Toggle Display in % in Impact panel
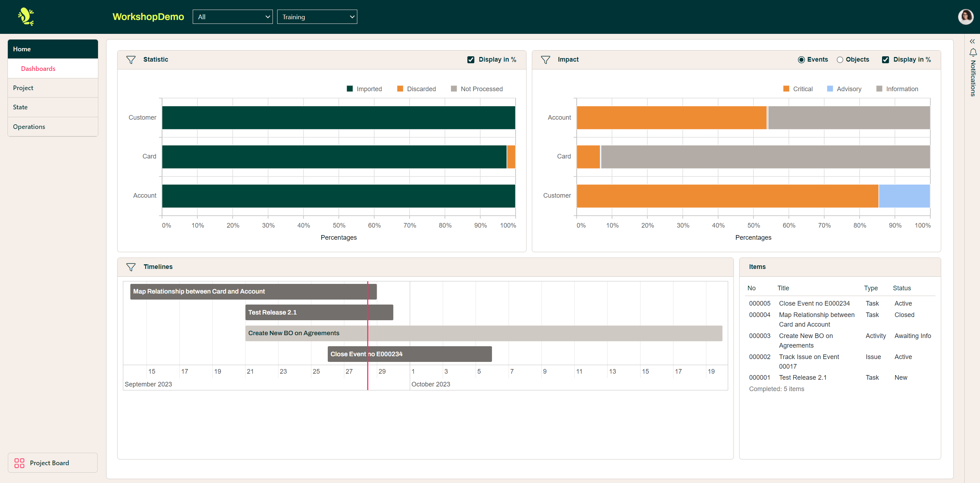This screenshot has height=483, width=980. pos(885,60)
